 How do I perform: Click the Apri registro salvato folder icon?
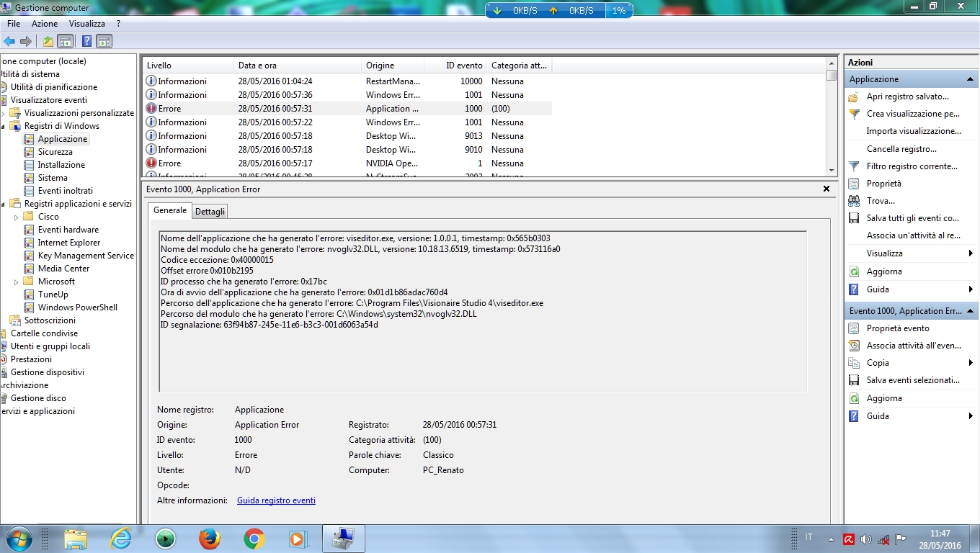click(x=854, y=96)
